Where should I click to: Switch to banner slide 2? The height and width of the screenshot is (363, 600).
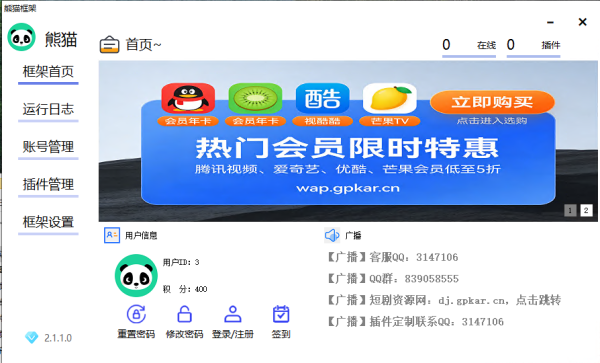point(586,210)
